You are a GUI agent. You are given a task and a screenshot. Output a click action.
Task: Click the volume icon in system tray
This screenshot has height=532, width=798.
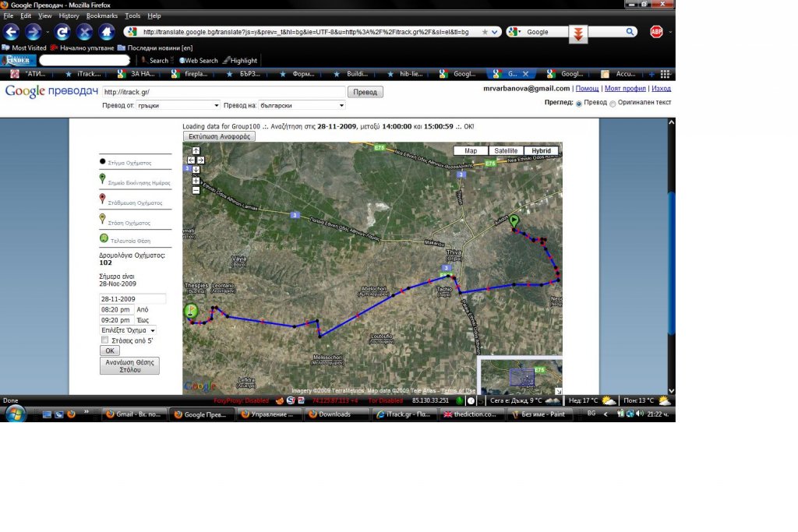pos(640,414)
